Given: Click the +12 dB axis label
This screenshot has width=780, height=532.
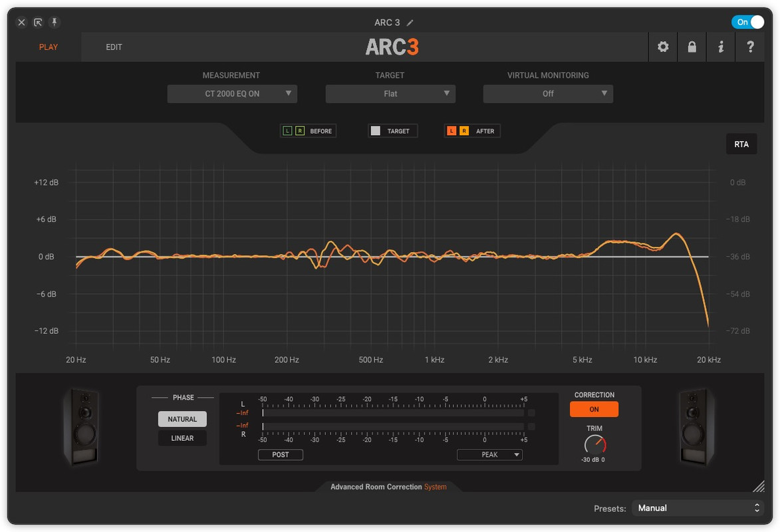Looking at the screenshot, I should pyautogui.click(x=47, y=182).
